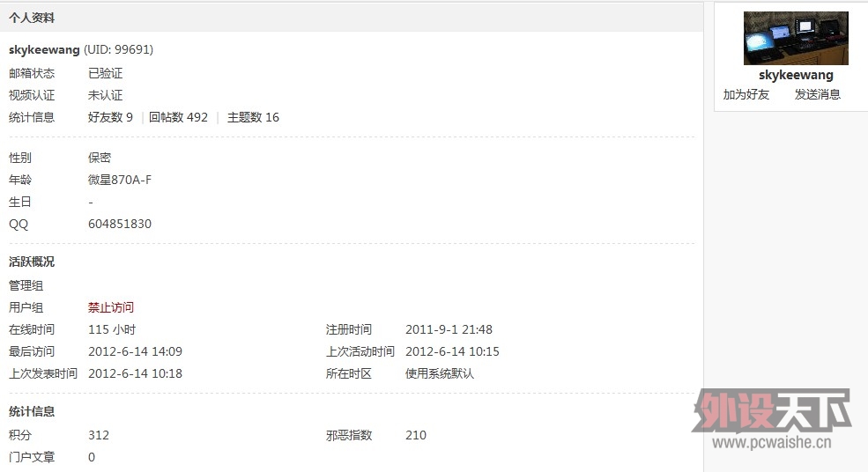The width and height of the screenshot is (868, 472).
Task: Click 发送消息 to send message
Action: tap(817, 94)
